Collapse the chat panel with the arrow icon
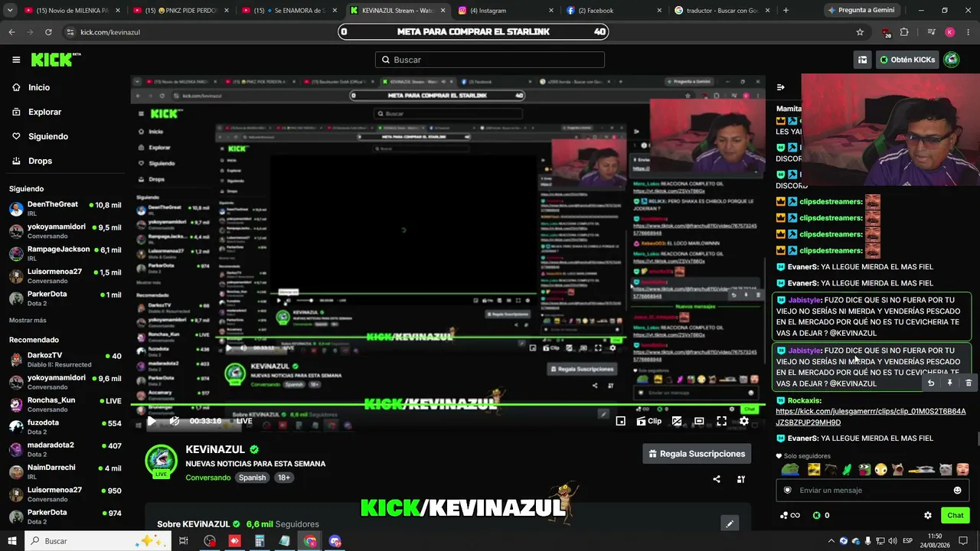Viewport: 980px width, 551px height. [780, 87]
